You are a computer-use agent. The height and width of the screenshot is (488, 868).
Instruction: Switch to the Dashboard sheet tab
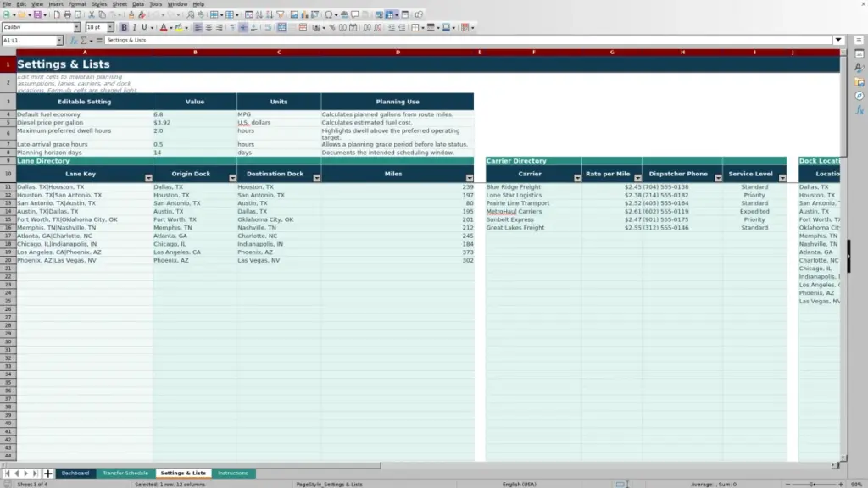(x=75, y=473)
